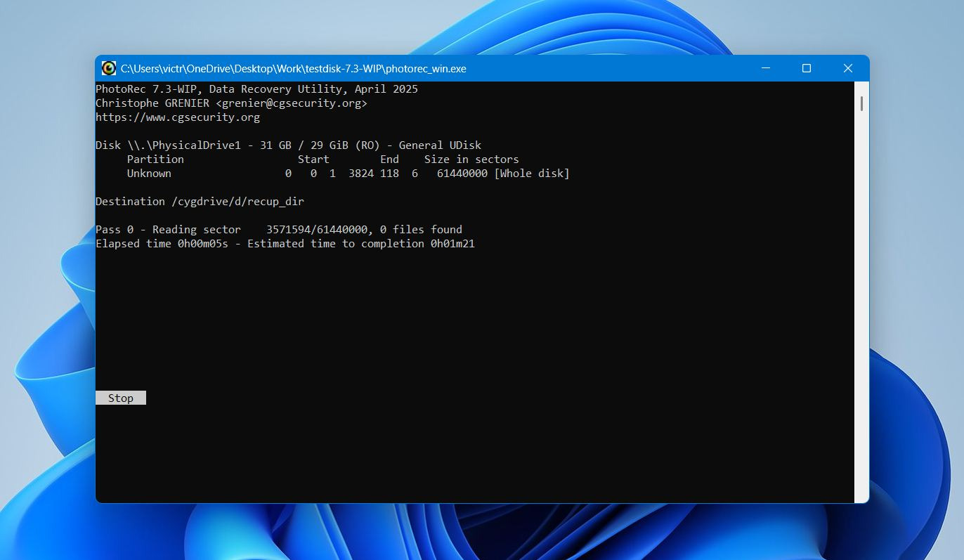
Task: Click the PhotoRec 7.3-WIP header line
Action: click(x=256, y=89)
